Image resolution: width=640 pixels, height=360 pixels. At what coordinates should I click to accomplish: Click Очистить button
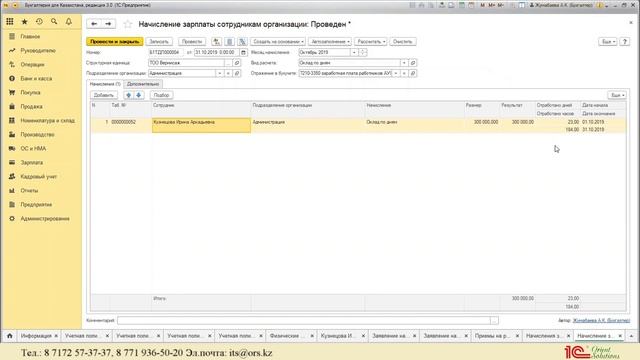[x=402, y=42]
